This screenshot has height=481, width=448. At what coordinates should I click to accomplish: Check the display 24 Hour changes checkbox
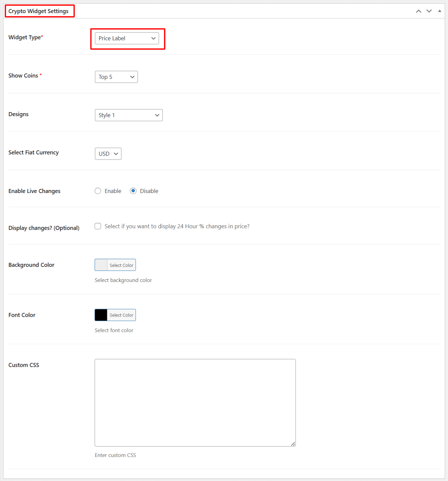point(98,226)
